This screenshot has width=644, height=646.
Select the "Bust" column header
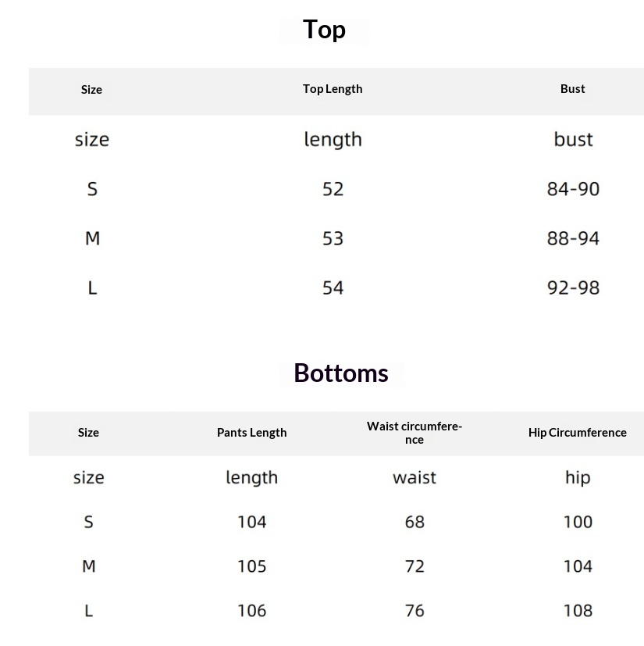tap(572, 89)
